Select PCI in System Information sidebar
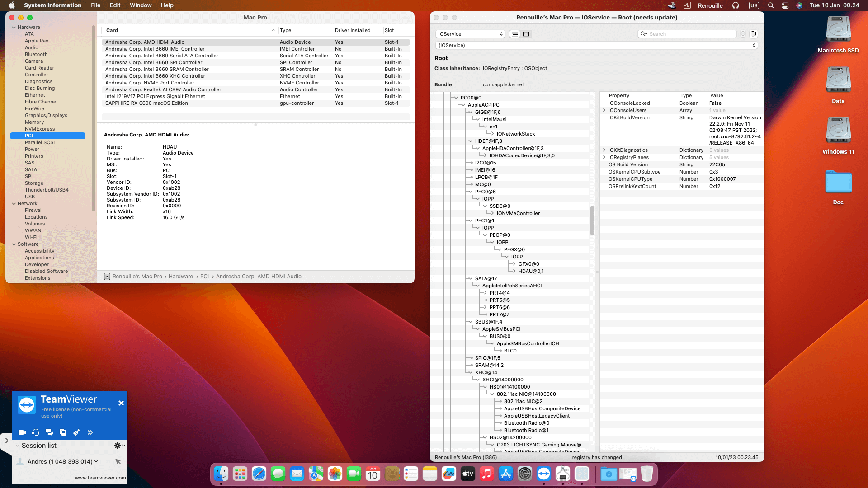 (47, 136)
